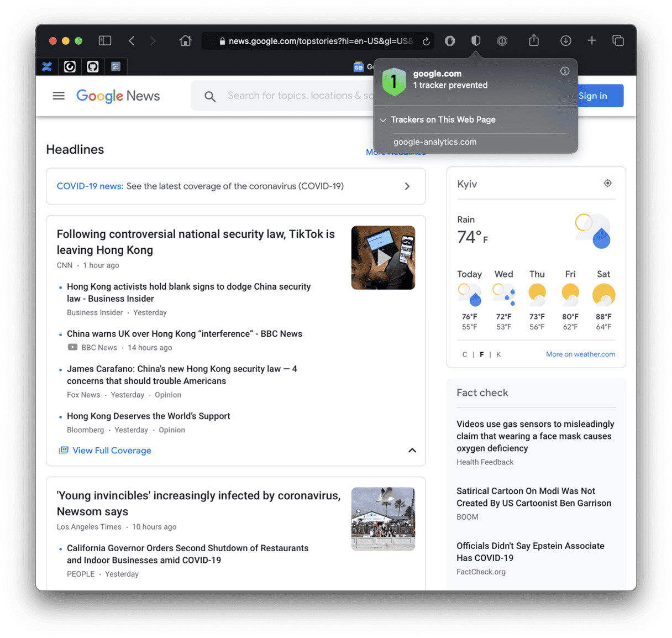The height and width of the screenshot is (638, 672).
Task: Open 'Young invincibles' coronavirus headline
Action: point(198,503)
